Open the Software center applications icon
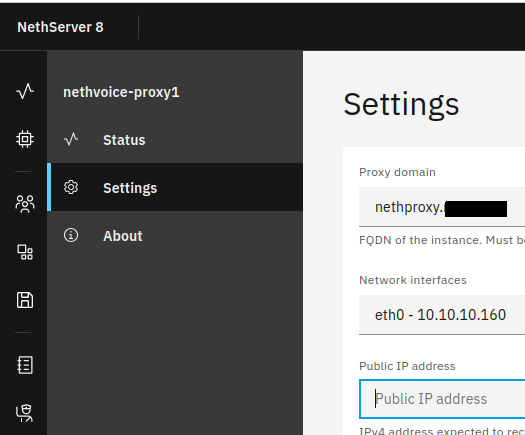Screen dimensions: 525x435 (x=25, y=252)
